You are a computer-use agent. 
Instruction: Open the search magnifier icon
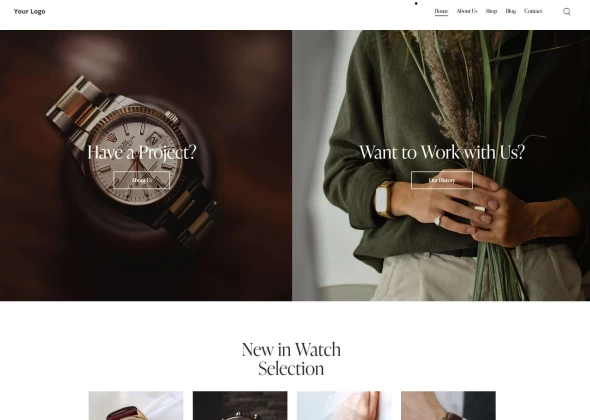[x=567, y=12]
